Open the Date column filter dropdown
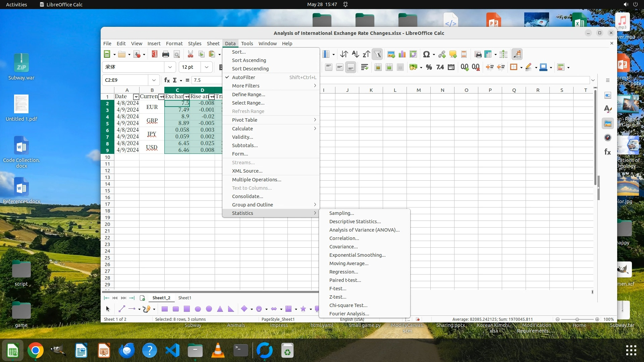 136,97
